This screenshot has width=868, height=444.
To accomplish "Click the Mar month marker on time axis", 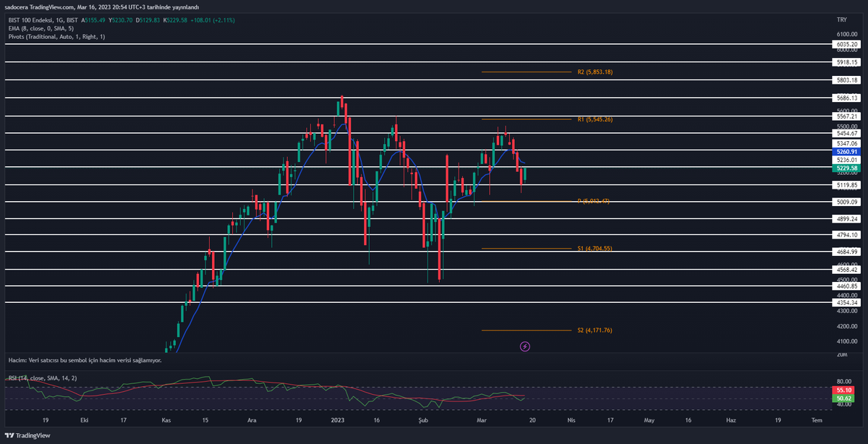I will click(482, 419).
